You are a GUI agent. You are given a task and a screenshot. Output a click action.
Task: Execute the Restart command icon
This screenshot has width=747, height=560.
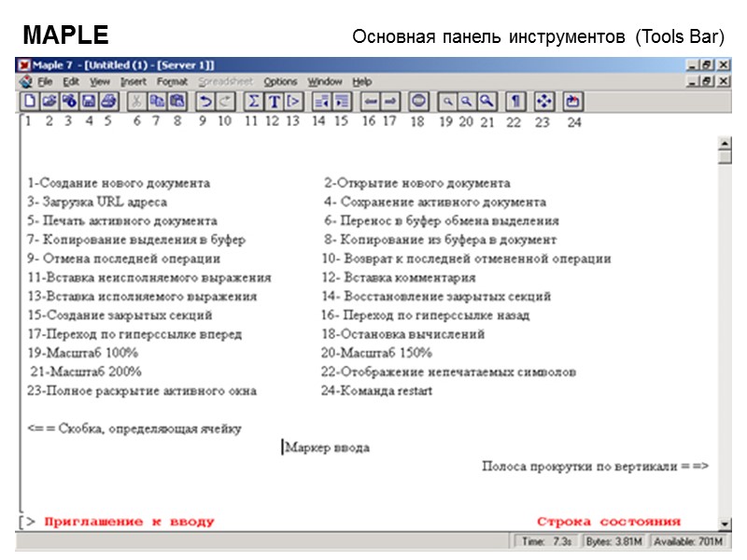click(x=571, y=102)
